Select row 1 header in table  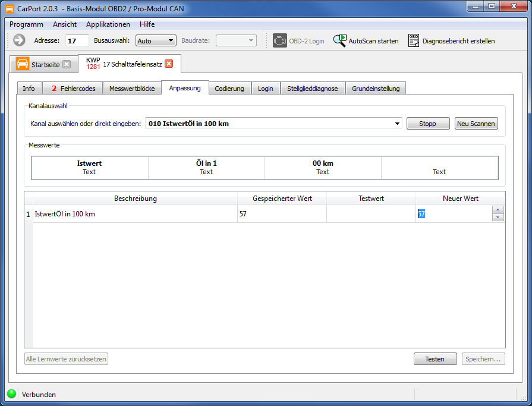point(29,214)
